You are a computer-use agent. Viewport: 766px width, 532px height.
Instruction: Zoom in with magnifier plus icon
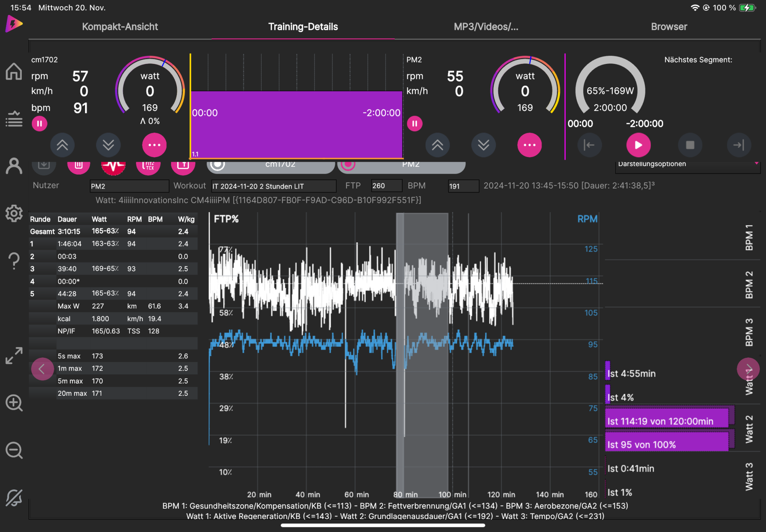click(x=14, y=403)
